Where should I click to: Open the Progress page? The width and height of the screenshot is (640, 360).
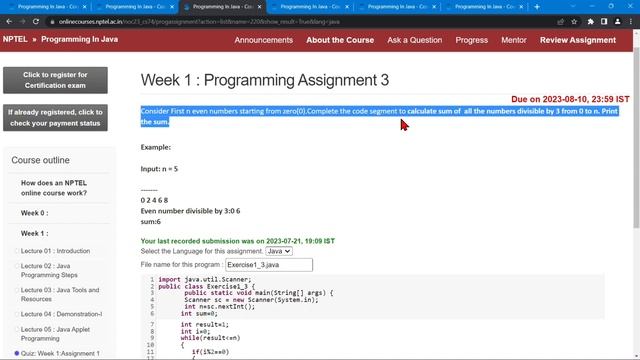tap(471, 40)
